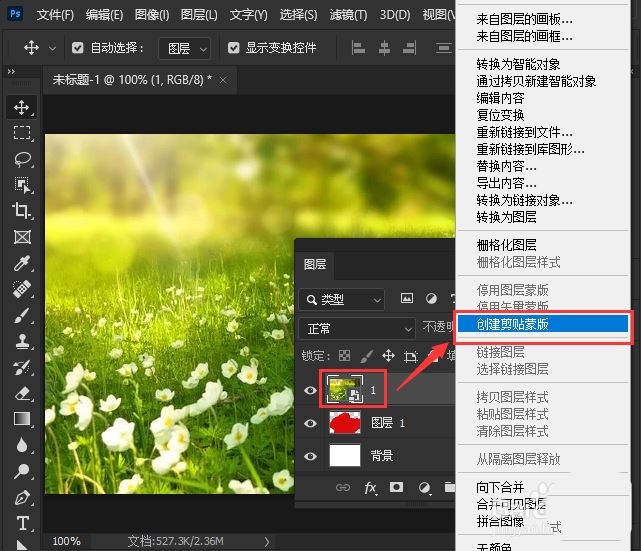The image size is (641, 551).
Task: Open the 编辑(E) menu
Action: click(x=104, y=15)
